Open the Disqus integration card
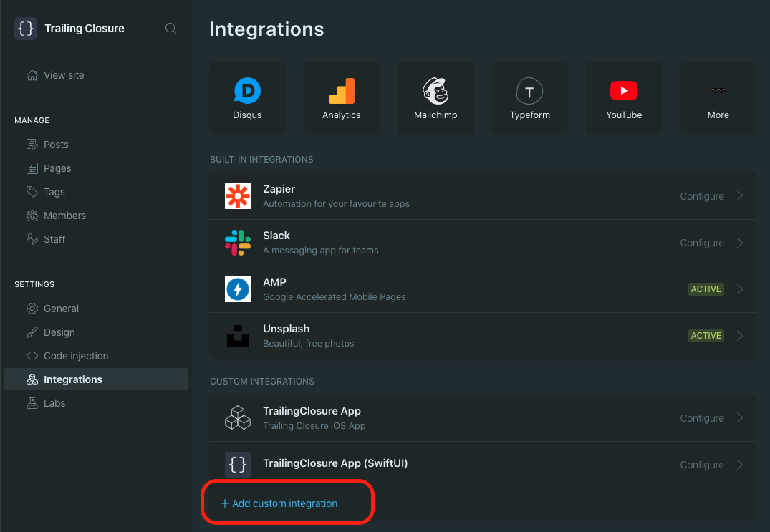770x532 pixels. click(248, 98)
